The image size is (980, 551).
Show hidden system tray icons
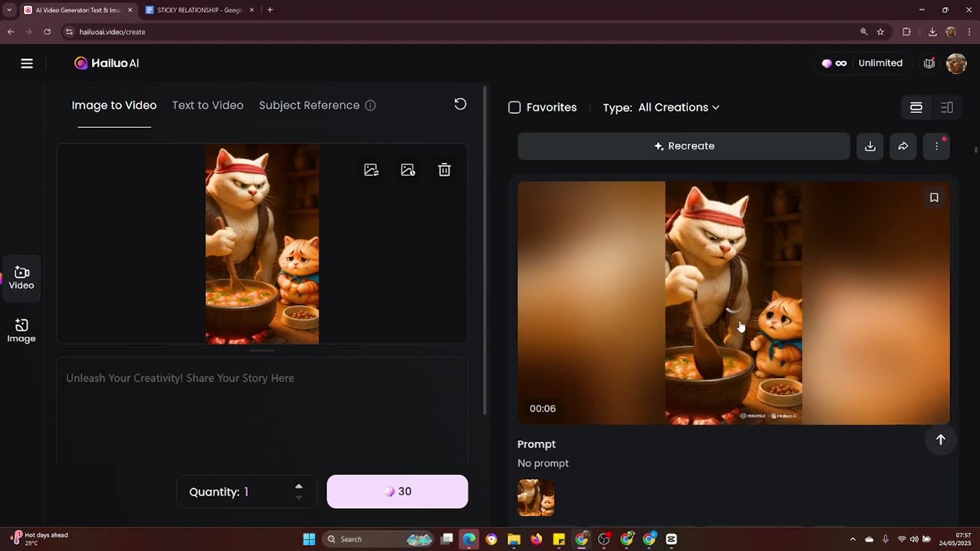(x=853, y=539)
